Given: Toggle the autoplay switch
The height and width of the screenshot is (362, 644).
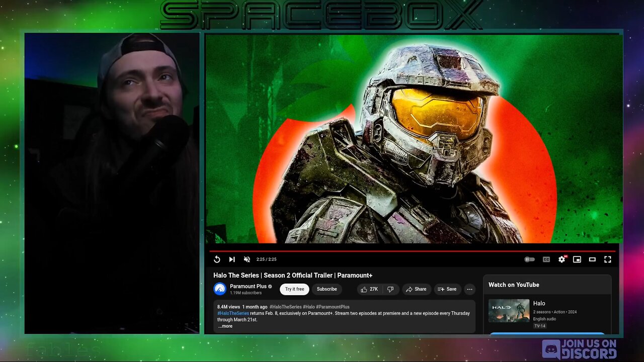Looking at the screenshot, I should 529,259.
